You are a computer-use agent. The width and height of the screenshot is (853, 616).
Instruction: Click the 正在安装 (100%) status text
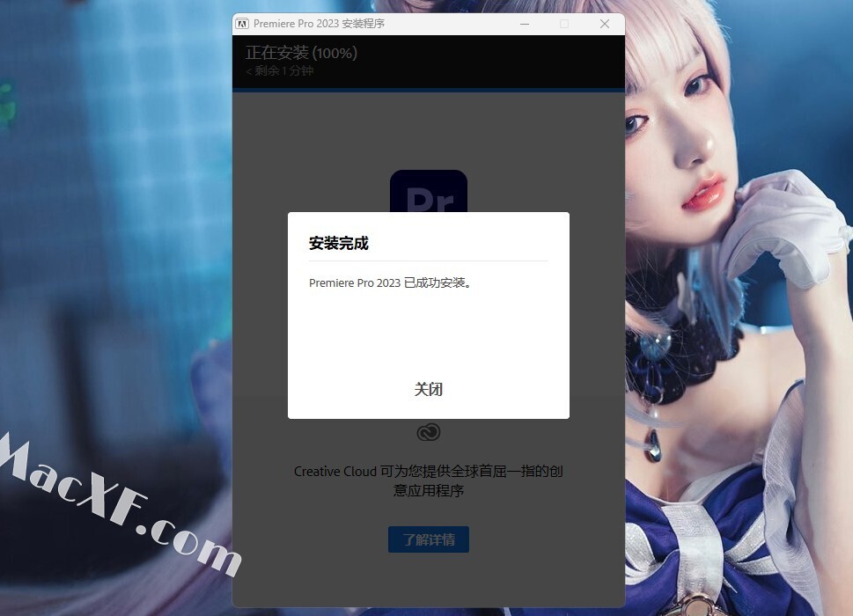point(301,53)
